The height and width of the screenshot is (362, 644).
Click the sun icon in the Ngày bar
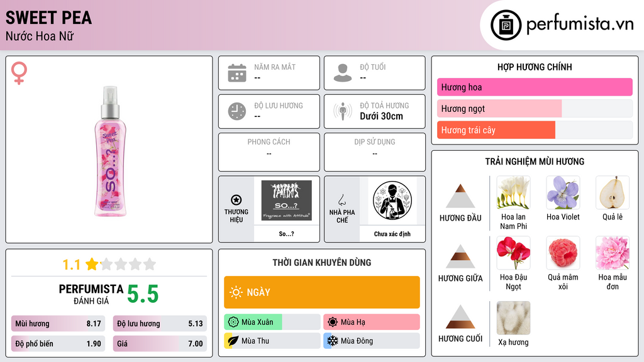(x=236, y=292)
